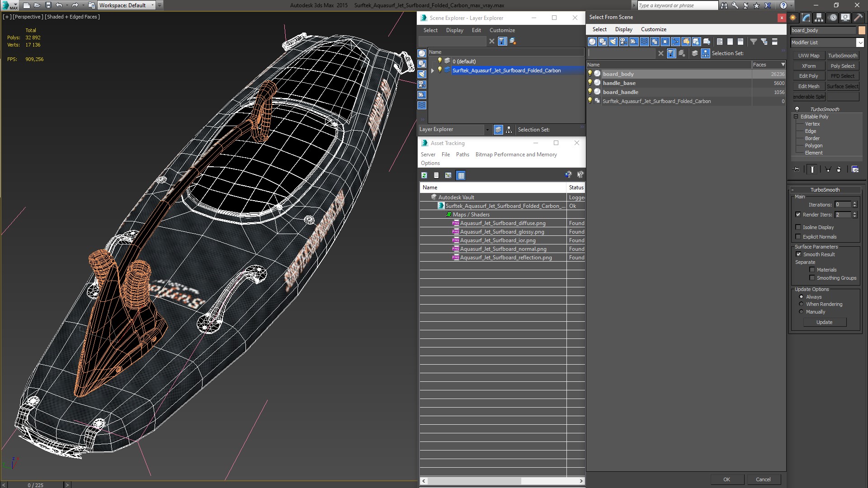Click the Update button in TurboSmooth
Screen dimensions: 868x488
(x=825, y=322)
